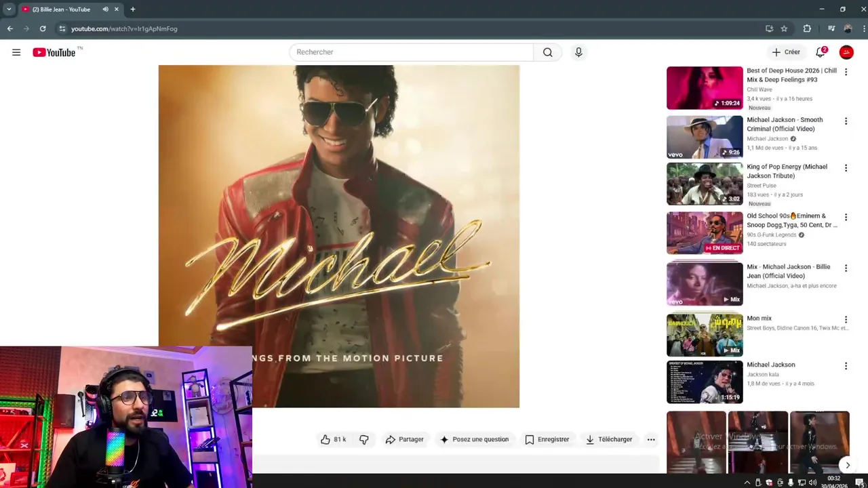868x488 pixels.
Task: Open the Windows notification center icon
Action: click(859, 483)
